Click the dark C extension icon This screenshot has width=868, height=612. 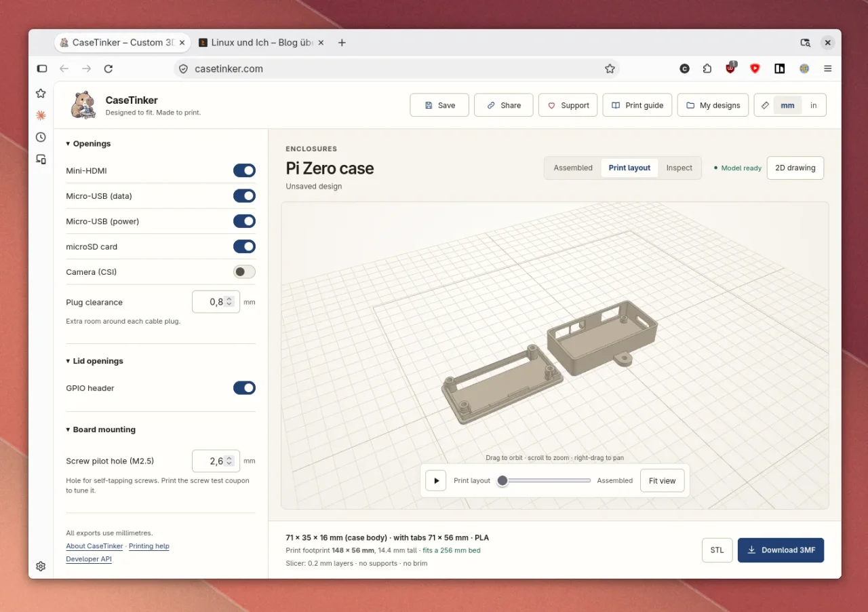(x=684, y=69)
